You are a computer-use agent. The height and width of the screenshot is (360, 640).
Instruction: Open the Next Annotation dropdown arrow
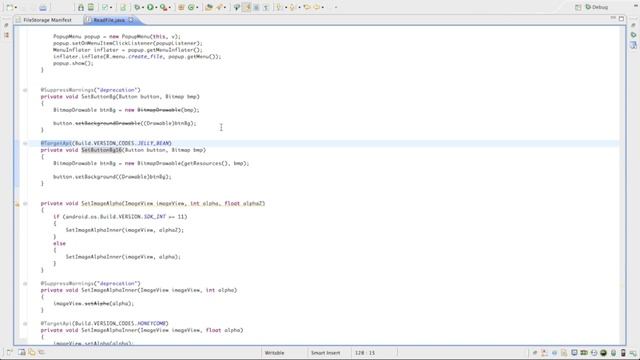286,7
